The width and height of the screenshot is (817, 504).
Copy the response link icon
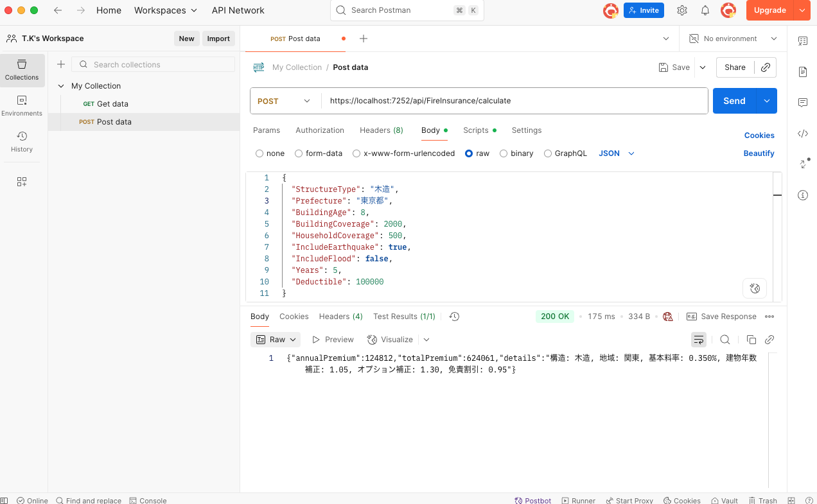769,340
